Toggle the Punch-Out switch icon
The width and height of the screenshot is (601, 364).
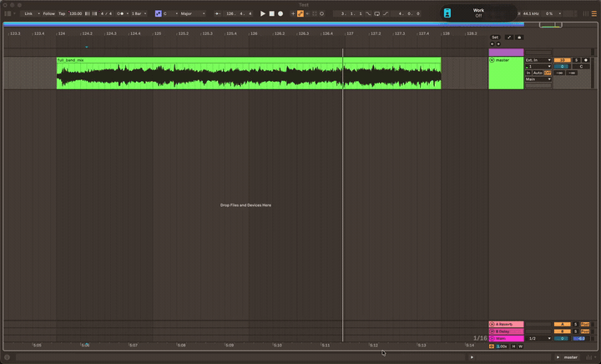pos(386,13)
